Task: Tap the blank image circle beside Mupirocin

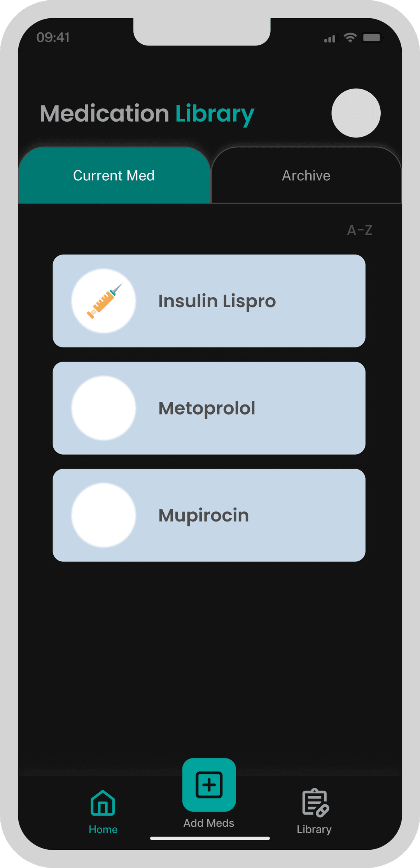Action: pyautogui.click(x=104, y=515)
